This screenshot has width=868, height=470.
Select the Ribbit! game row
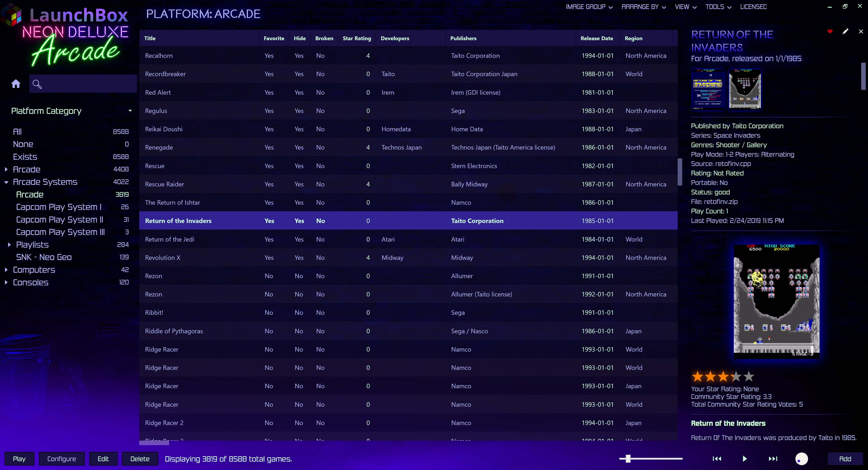[408, 312]
